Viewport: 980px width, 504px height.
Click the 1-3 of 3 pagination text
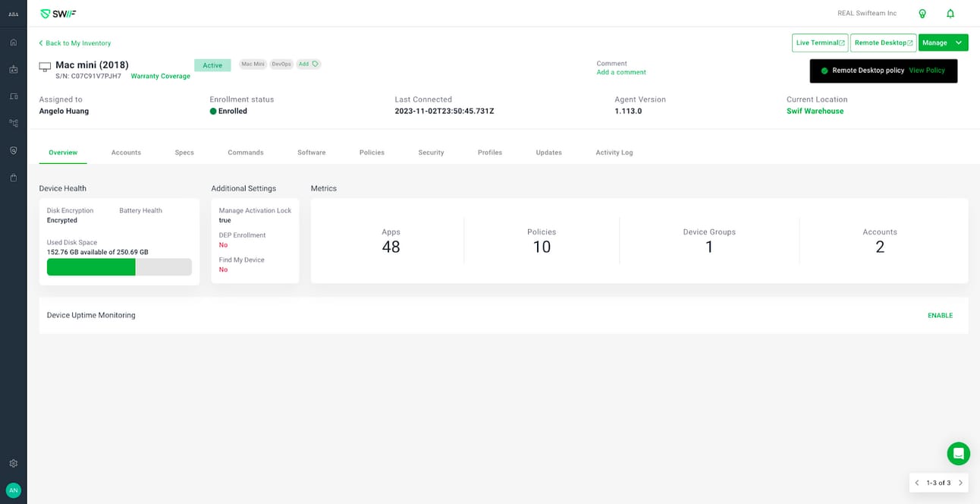938,483
